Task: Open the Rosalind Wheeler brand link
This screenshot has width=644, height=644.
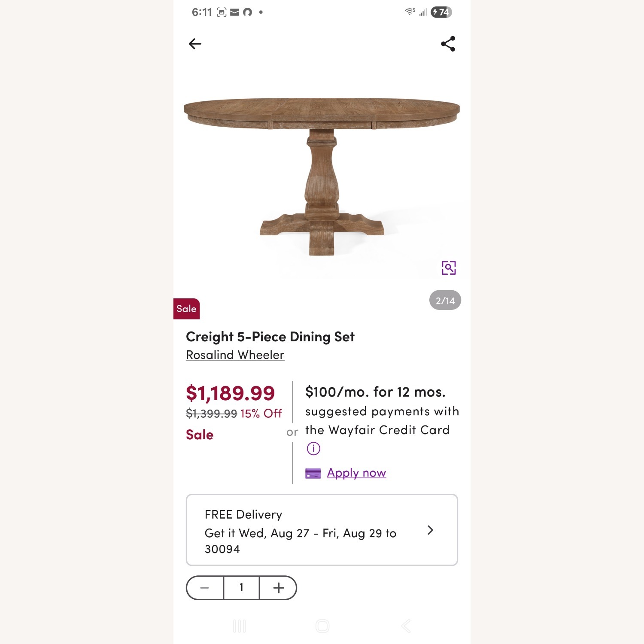Action: [235, 355]
